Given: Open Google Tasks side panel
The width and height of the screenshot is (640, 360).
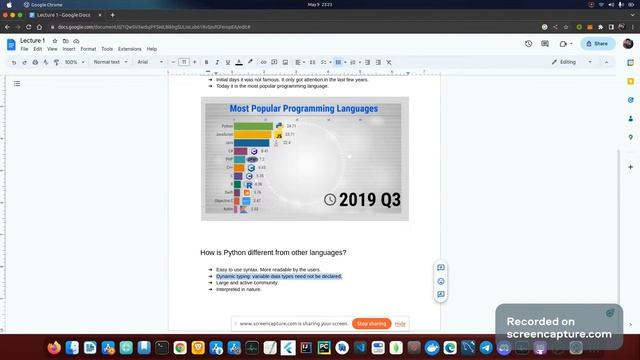Looking at the screenshot, I should point(631,100).
